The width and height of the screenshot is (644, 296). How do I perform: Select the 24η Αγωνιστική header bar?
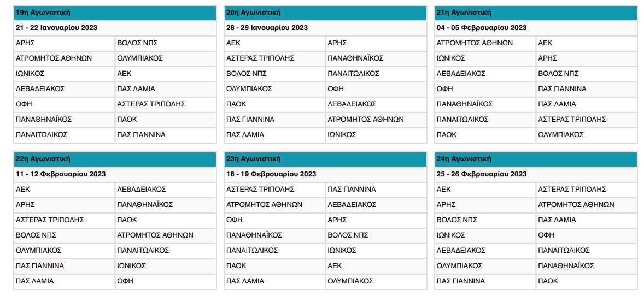(x=536, y=159)
